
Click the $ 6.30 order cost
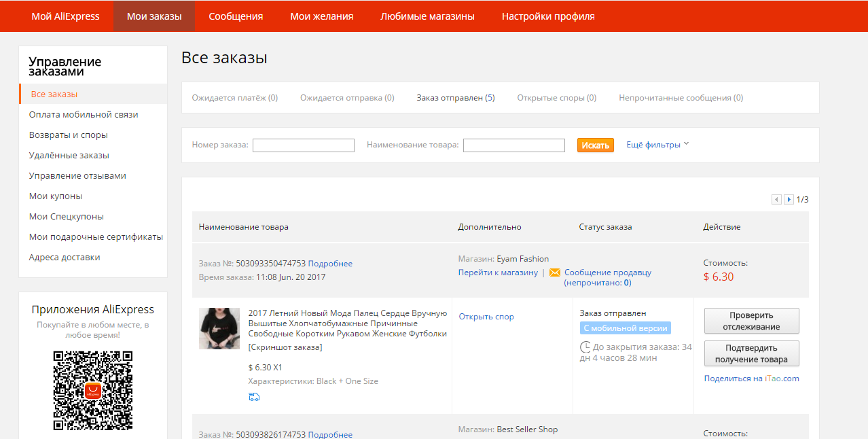click(x=719, y=277)
